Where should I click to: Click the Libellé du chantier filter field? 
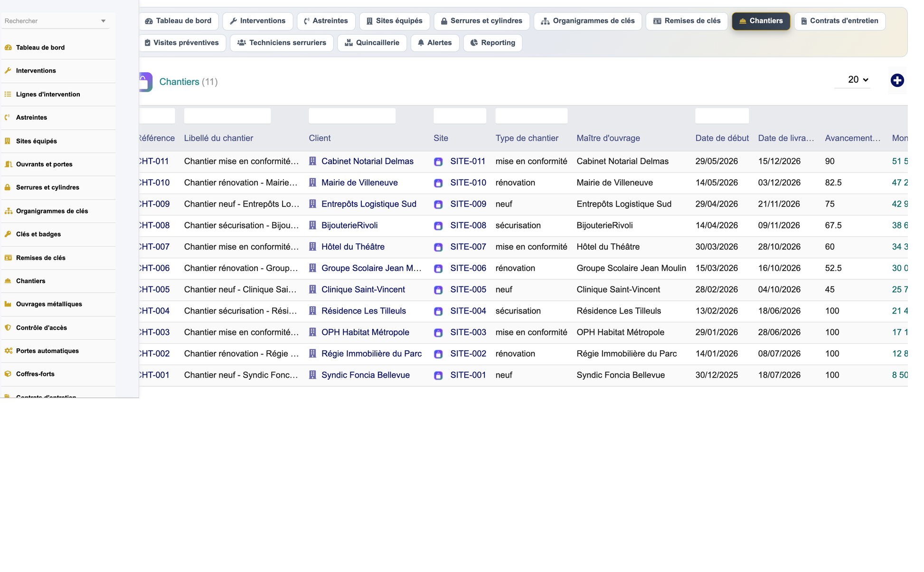pyautogui.click(x=227, y=116)
